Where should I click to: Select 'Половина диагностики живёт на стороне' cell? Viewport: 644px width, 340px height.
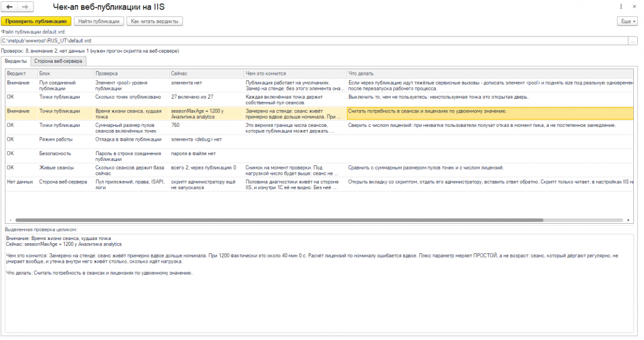tap(296, 184)
